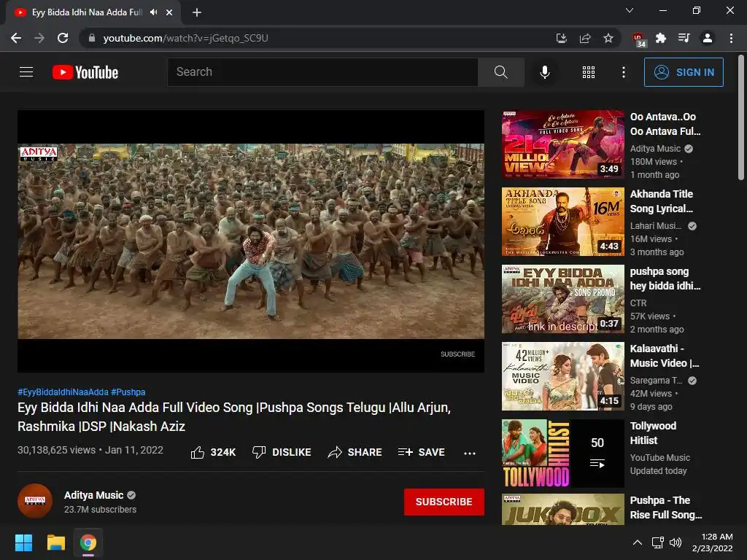Open uBlock extension icon showing 34

(638, 39)
